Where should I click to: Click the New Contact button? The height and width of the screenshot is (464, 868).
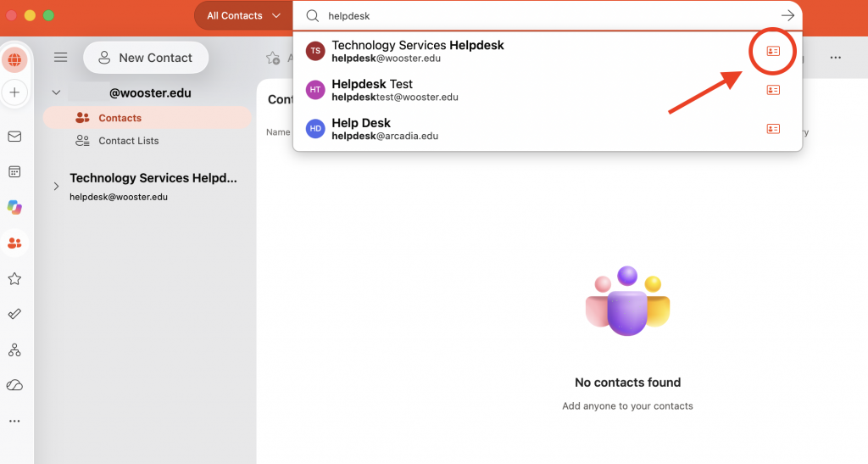point(146,58)
